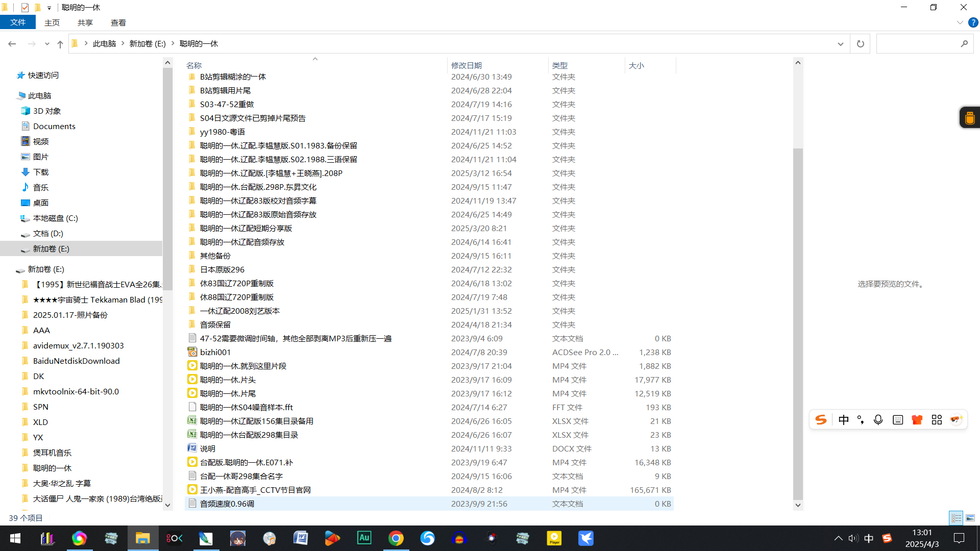Open recent locations dropdown arrow
Image resolution: width=980 pixels, height=551 pixels.
point(47,44)
